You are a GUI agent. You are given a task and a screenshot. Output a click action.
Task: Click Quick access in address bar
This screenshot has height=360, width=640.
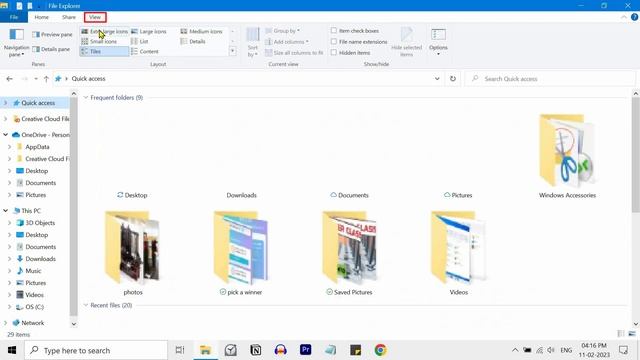tap(89, 79)
